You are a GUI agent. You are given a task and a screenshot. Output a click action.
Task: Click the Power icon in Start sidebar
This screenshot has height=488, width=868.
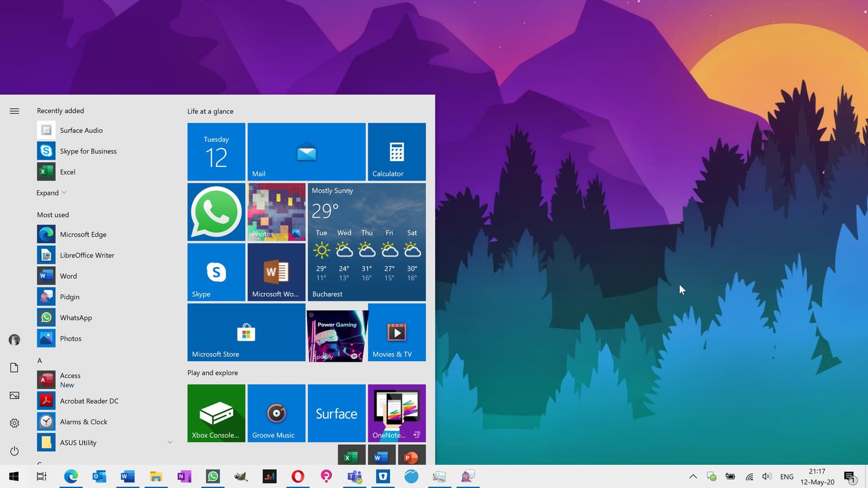[x=15, y=451]
